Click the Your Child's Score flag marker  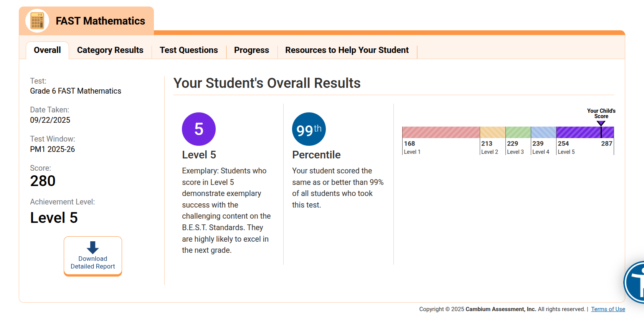tap(600, 123)
